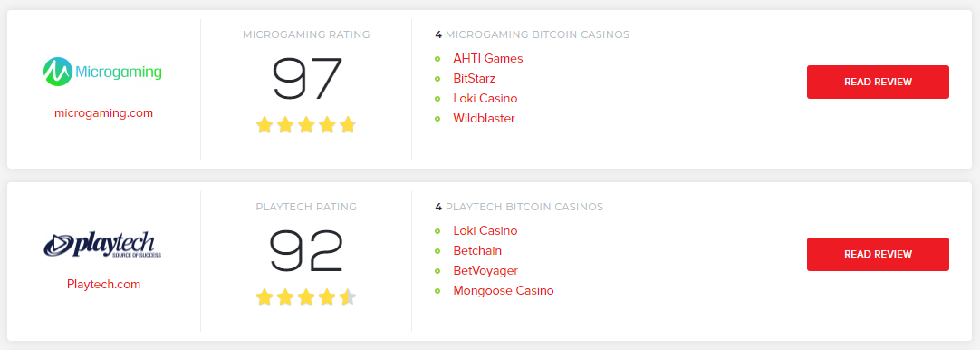Click the Microgaming 97 rating score
The image size is (980, 350).
coord(306,78)
